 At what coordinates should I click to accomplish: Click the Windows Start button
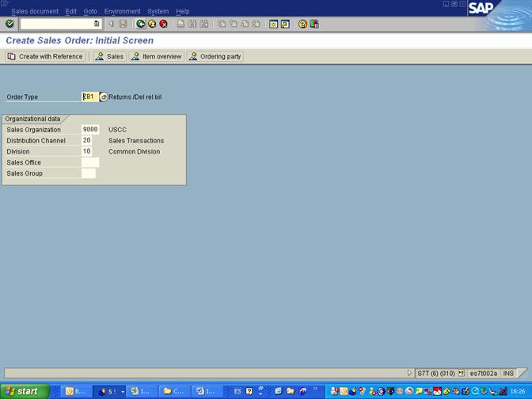coord(23,391)
